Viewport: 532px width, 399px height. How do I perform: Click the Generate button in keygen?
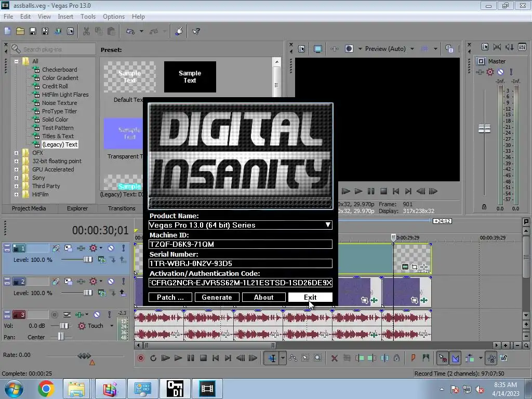click(217, 297)
